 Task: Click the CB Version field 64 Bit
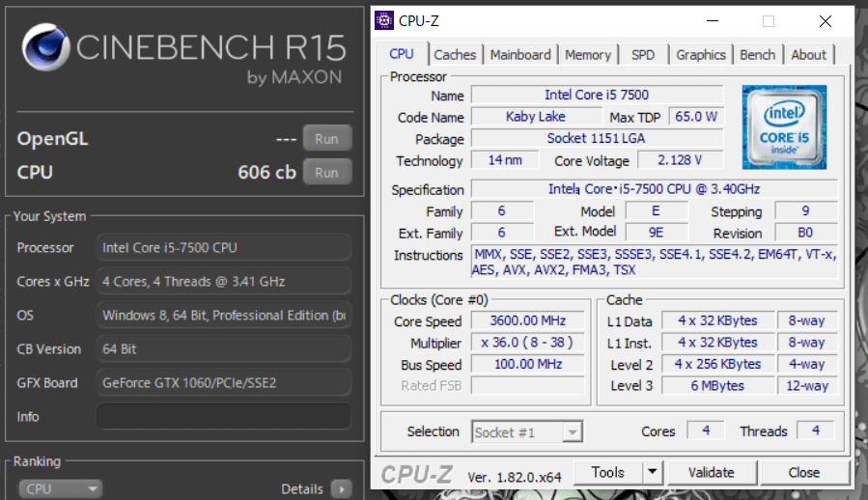(x=224, y=348)
